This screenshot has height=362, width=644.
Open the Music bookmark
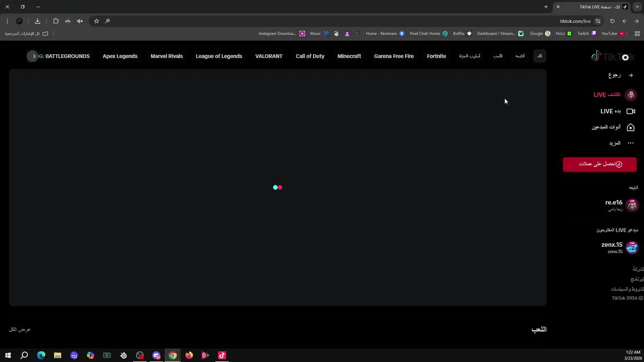point(319,34)
